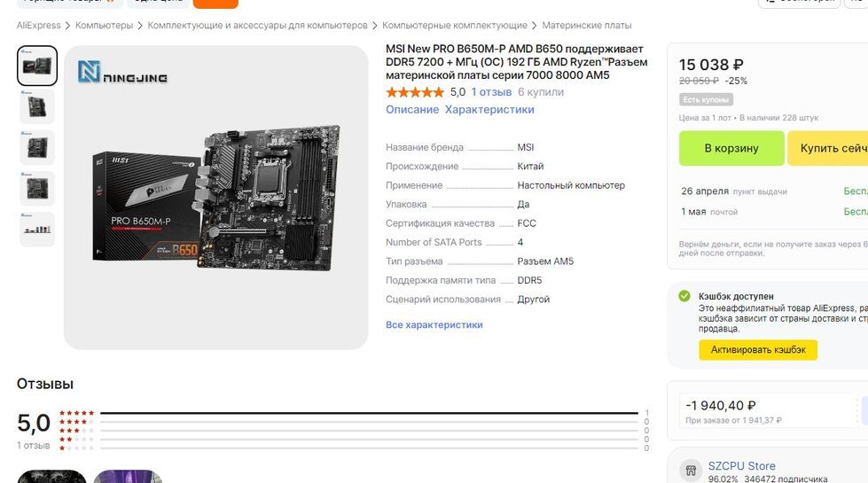Open the Компьютеры breadcrumb
The height and width of the screenshot is (483, 868).
point(104,26)
